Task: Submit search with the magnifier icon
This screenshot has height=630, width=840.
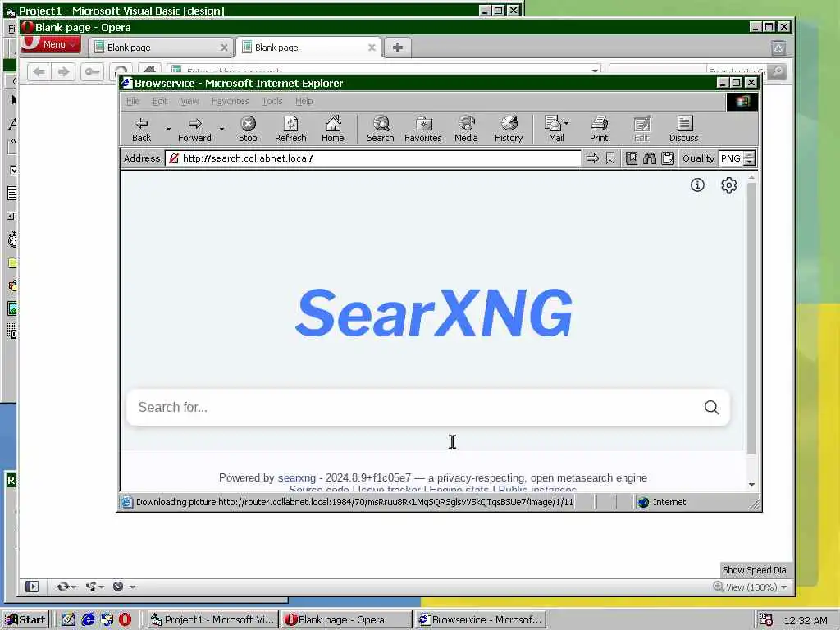Action: (x=711, y=407)
